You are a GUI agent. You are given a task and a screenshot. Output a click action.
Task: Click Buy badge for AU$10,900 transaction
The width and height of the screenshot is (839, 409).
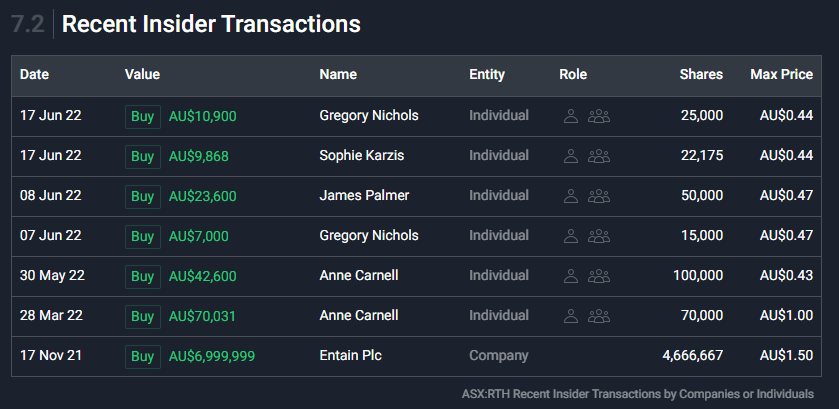[x=143, y=116]
